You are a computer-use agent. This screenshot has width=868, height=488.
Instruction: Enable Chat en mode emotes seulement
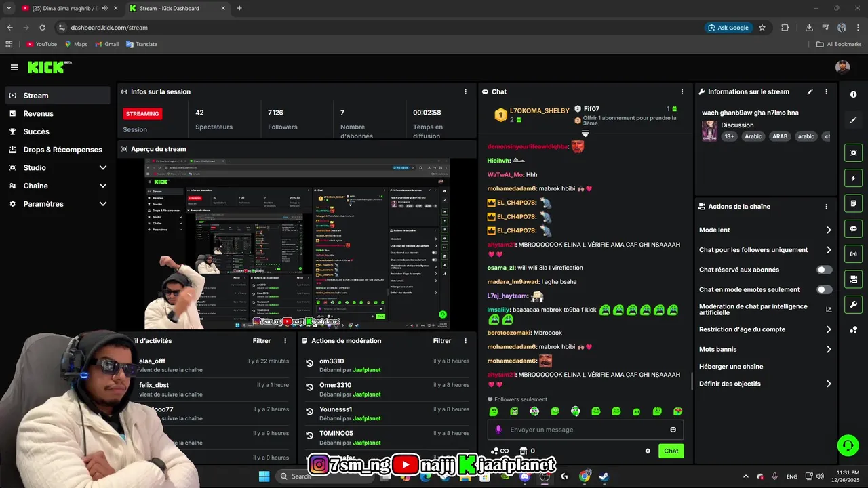pos(824,289)
